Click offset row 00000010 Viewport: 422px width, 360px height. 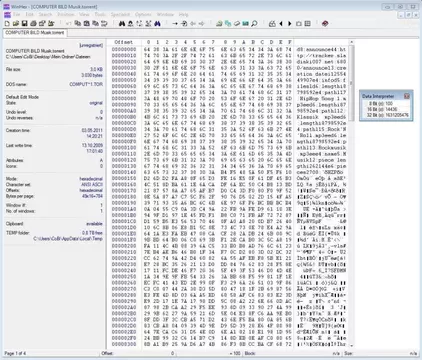click(124, 55)
